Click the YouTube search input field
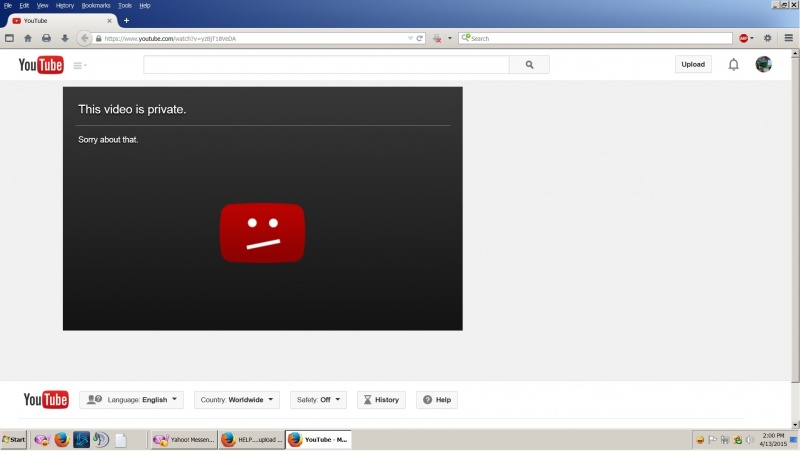 pos(326,64)
